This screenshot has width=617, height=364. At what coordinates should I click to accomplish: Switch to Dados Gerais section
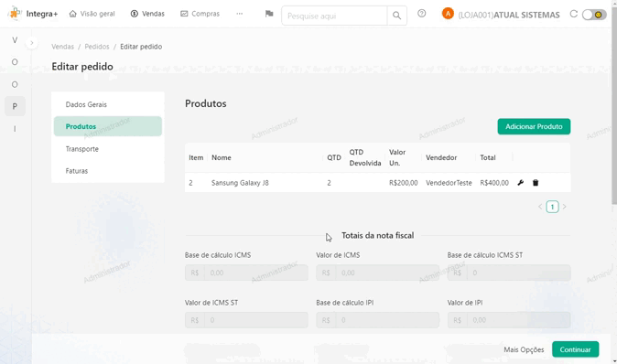(x=108, y=104)
